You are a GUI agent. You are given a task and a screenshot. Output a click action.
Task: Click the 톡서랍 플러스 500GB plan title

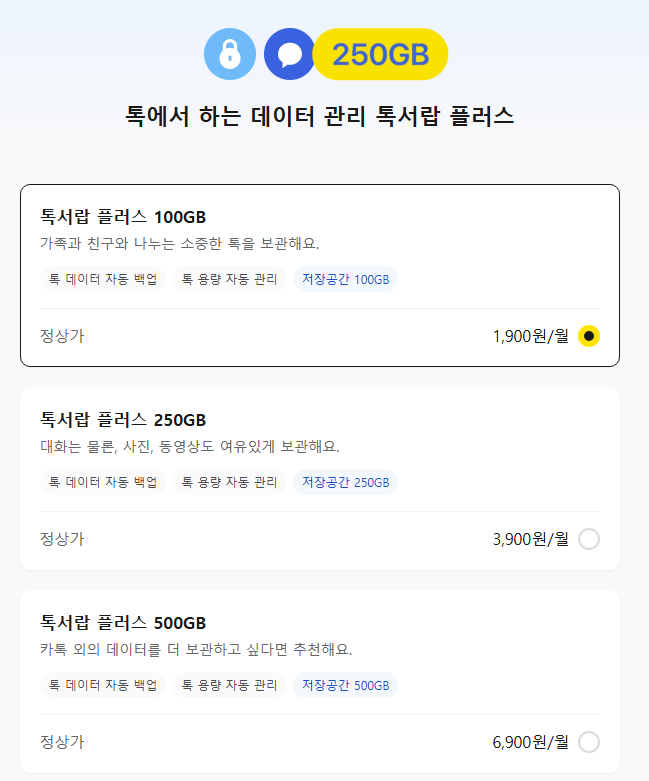123,623
